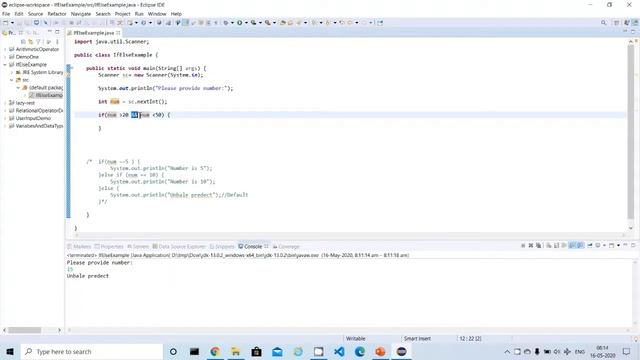Click the green Run button in the toolbar

[x=240, y=23]
